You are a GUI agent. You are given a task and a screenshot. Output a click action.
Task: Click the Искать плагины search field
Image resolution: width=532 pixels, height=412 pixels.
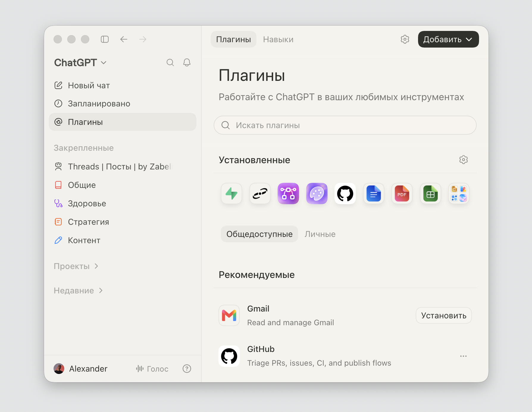[x=345, y=125]
